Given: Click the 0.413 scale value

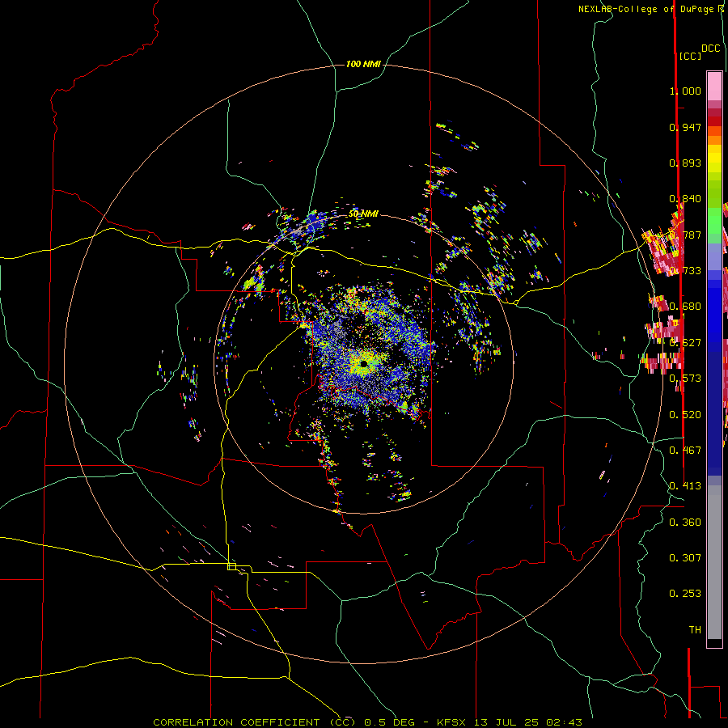Looking at the screenshot, I should tap(685, 486).
